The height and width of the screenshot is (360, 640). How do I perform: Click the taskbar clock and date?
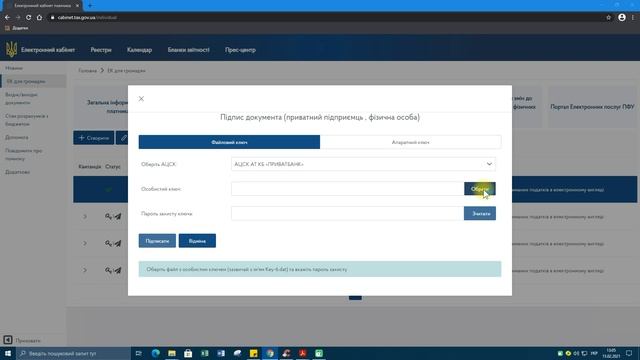click(x=611, y=353)
